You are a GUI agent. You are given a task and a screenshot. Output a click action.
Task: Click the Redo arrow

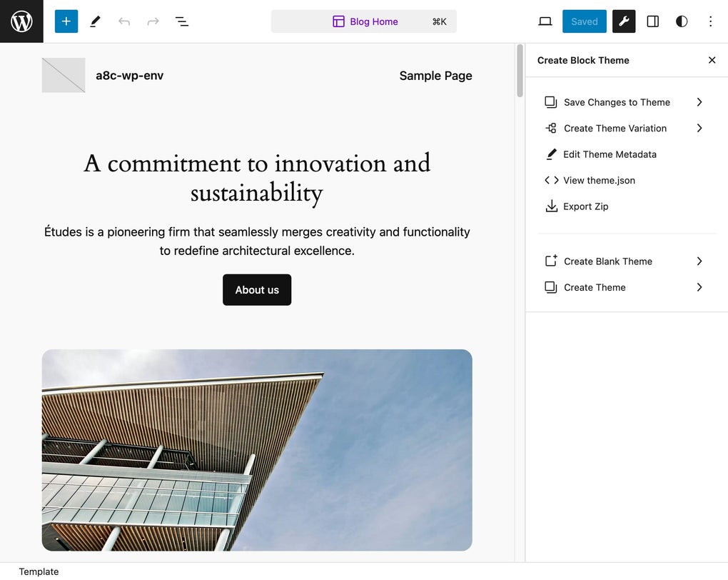(153, 21)
